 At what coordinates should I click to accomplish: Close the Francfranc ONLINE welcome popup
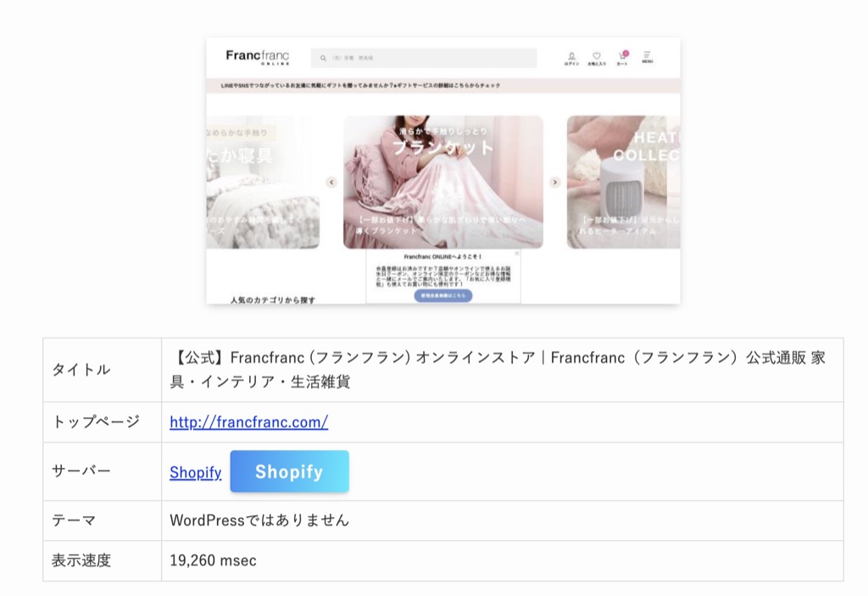(x=517, y=253)
